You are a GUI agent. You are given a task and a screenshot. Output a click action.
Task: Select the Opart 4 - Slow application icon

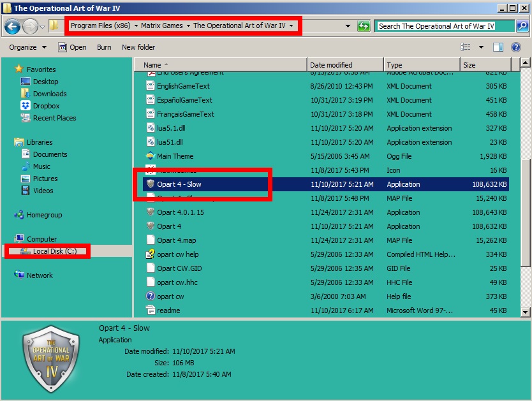coord(151,184)
